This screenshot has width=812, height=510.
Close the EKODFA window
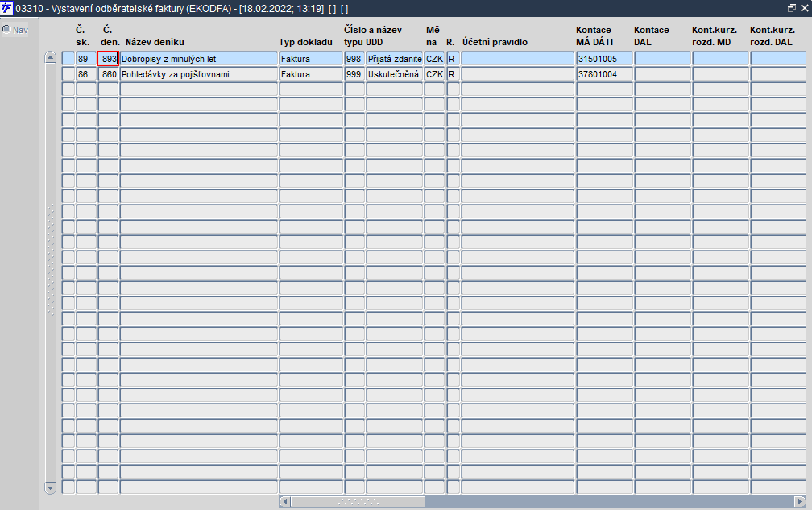(804, 8)
